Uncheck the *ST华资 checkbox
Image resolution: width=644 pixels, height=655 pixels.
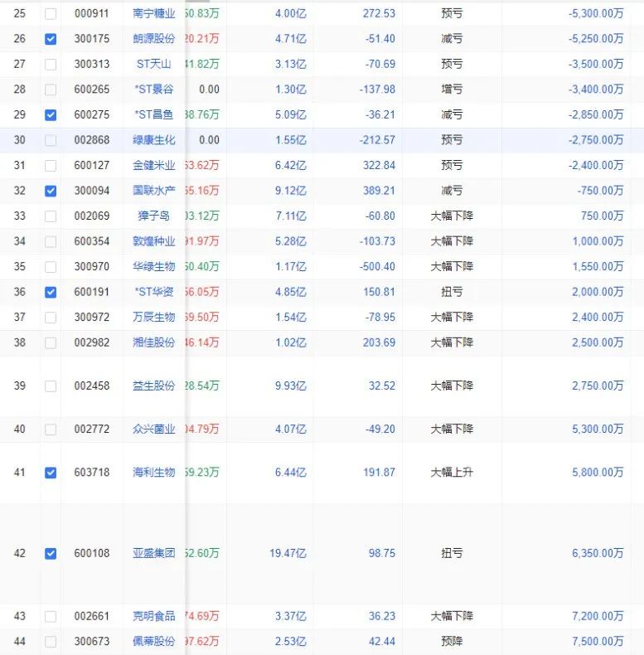(51, 292)
